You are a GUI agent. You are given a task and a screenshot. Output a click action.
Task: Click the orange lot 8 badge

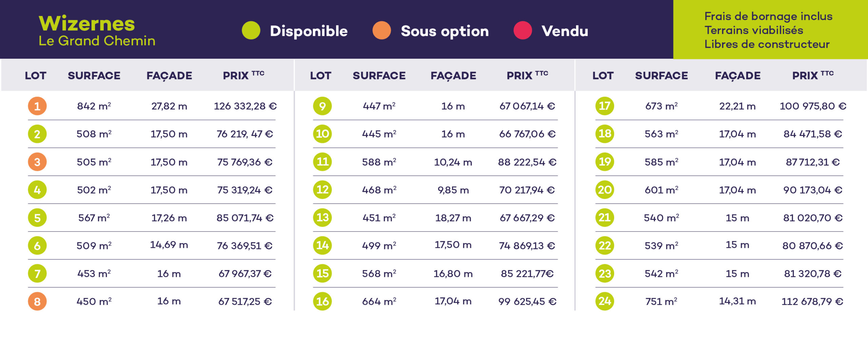click(x=37, y=301)
